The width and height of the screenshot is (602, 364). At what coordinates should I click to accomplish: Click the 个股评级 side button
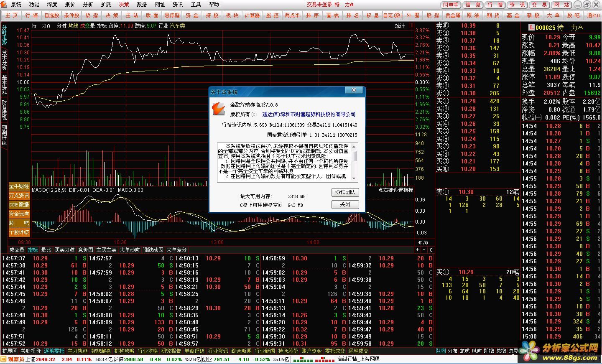[x=19, y=232]
